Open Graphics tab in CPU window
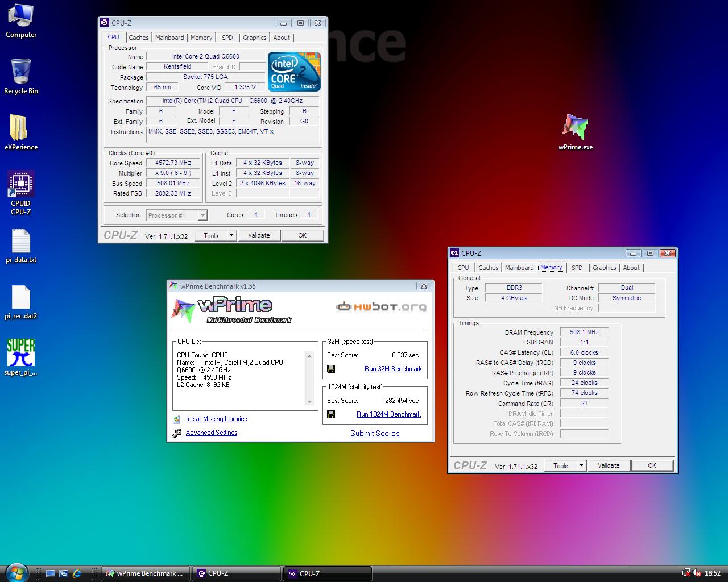Image resolution: width=728 pixels, height=582 pixels. (254, 38)
